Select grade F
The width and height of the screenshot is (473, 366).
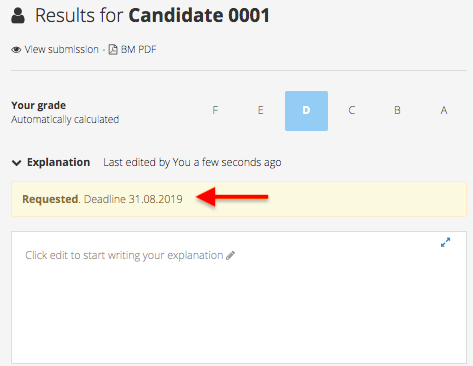[x=215, y=110]
